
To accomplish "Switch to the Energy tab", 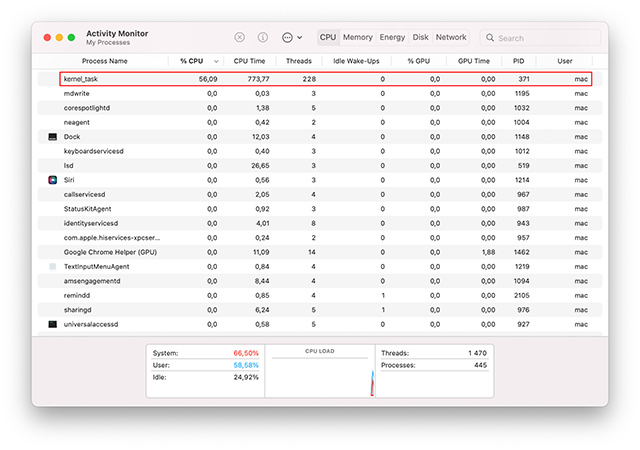I will click(392, 37).
